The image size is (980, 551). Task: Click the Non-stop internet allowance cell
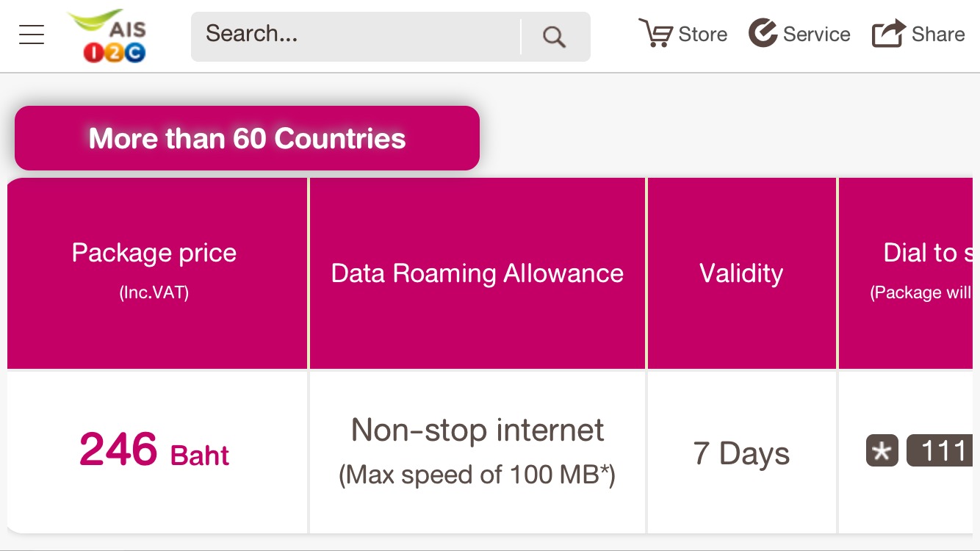[478, 450]
